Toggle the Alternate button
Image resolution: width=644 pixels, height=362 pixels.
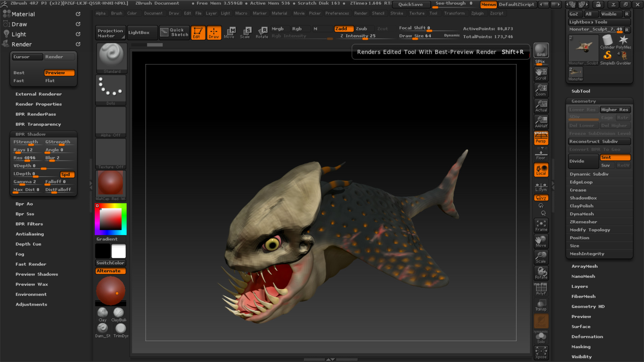coord(111,271)
